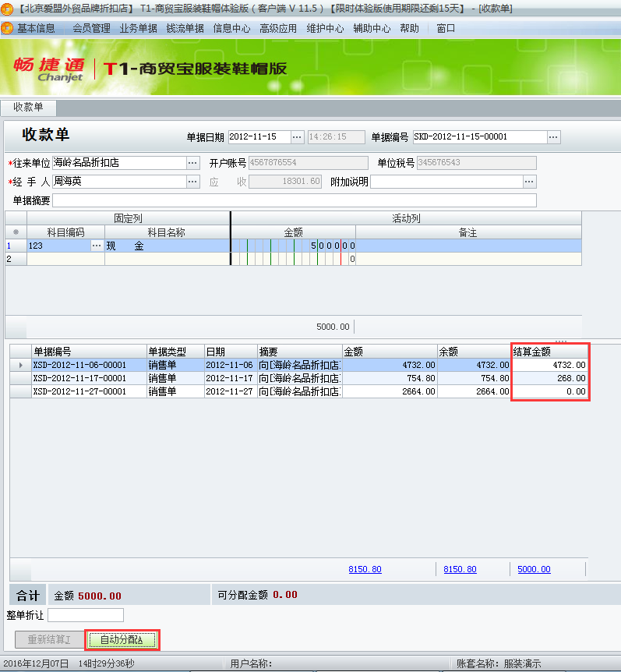Switch to the 收款单 tab
Viewport: 621px width, 672px height.
[x=28, y=107]
